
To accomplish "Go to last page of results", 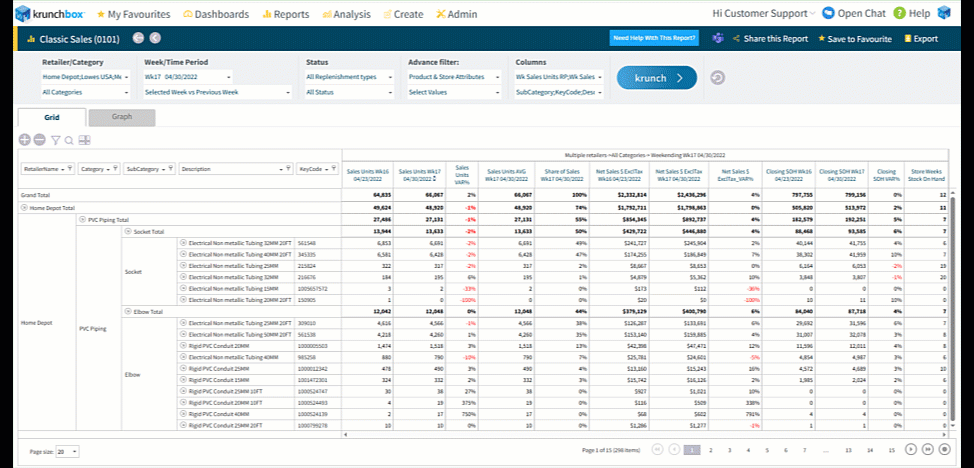I will click(x=929, y=450).
